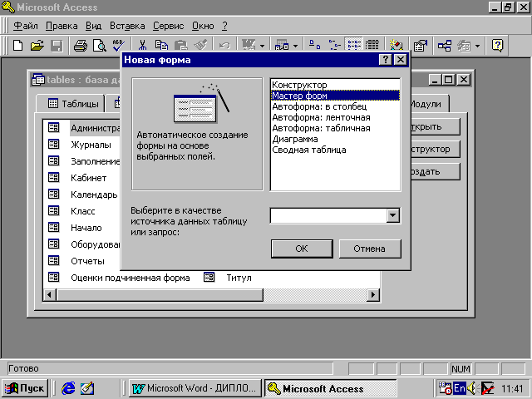Viewport: 532px width, 399px height.
Task: Open the Relationships toolbar icon
Action: coord(445,46)
